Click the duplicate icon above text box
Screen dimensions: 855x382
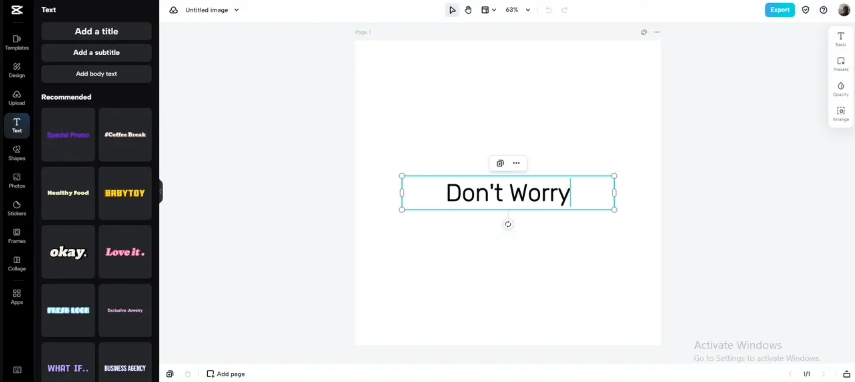[x=500, y=163]
